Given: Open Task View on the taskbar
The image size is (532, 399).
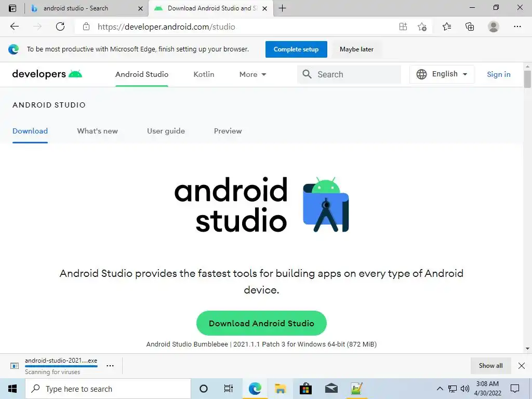Looking at the screenshot, I should pyautogui.click(x=229, y=389).
